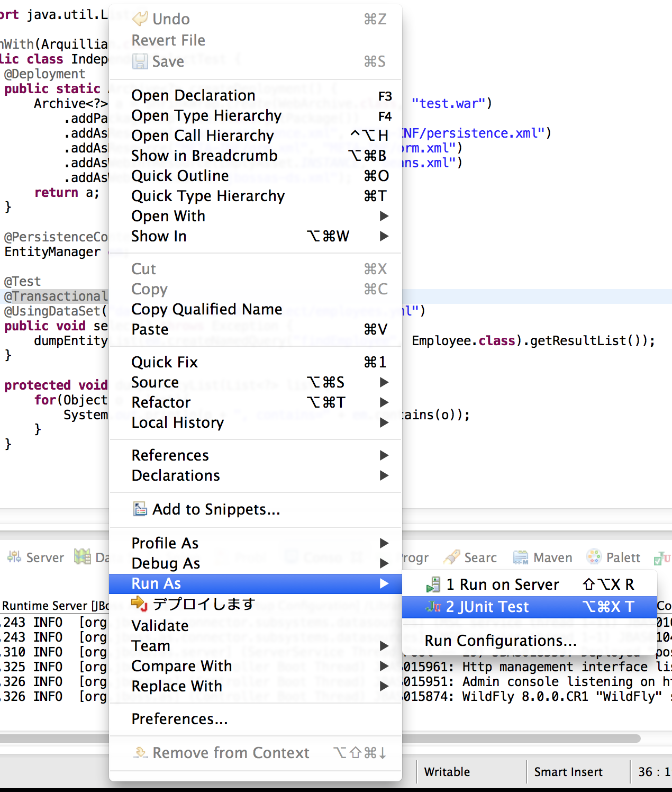Open Run Configurations dialog
This screenshot has width=672, height=792.
point(500,641)
